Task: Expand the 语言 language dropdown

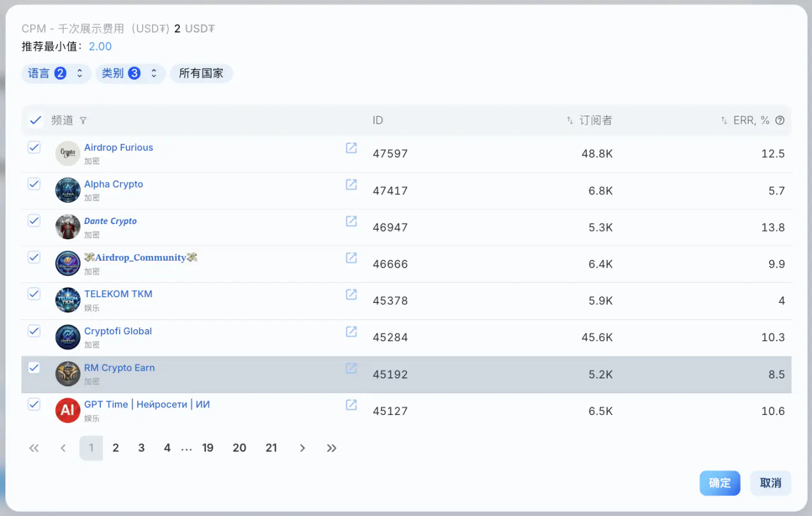Action: coord(56,74)
